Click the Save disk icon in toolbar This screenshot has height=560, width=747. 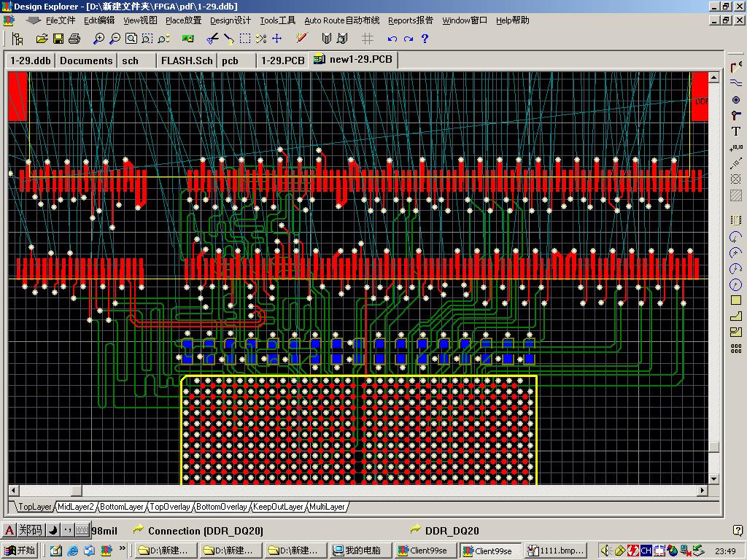pos(58,39)
